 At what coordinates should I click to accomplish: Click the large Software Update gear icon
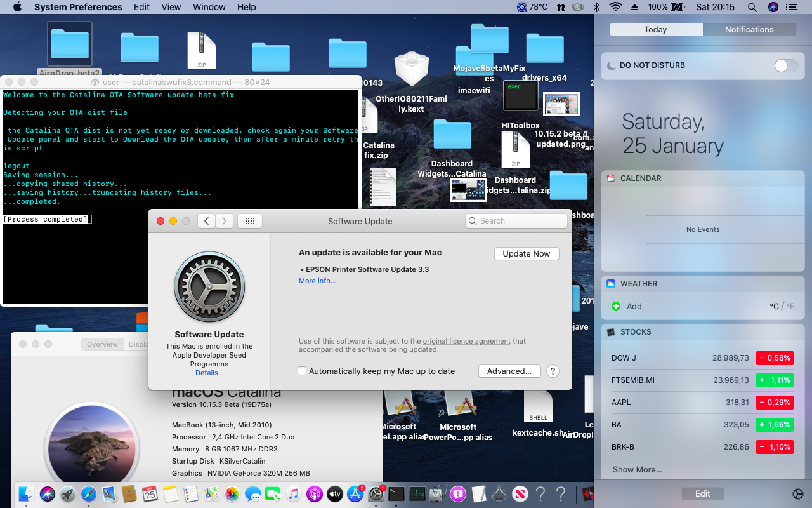[x=209, y=287]
